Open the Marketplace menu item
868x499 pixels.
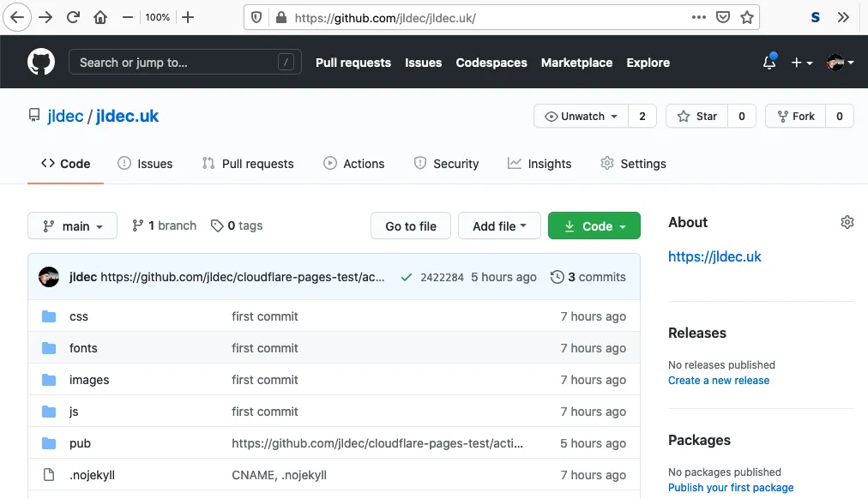[576, 63]
